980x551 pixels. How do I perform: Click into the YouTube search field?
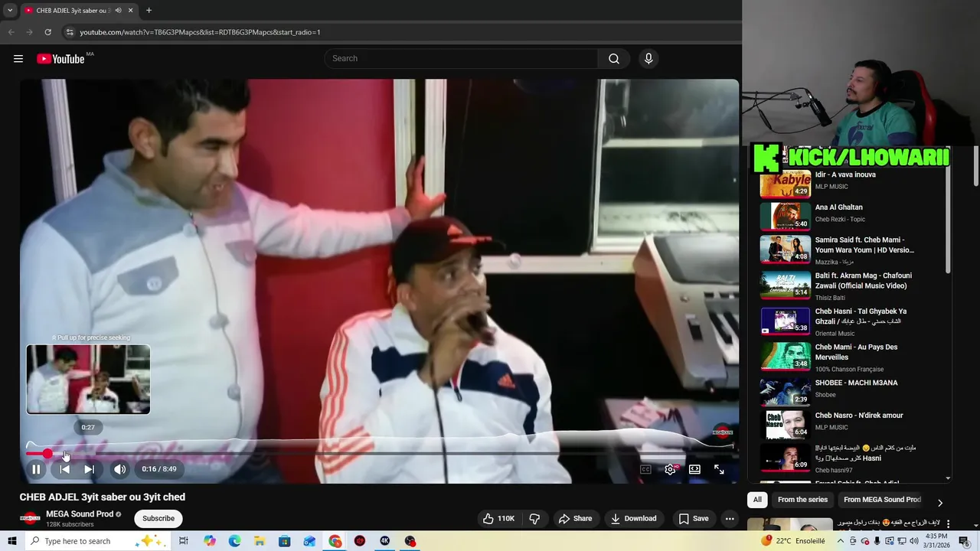click(x=462, y=59)
